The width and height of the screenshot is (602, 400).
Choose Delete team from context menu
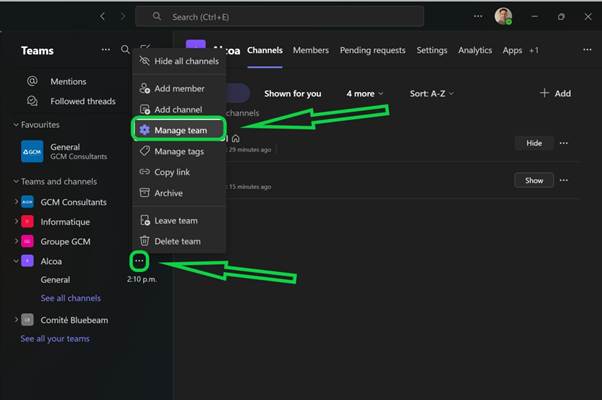pos(179,241)
